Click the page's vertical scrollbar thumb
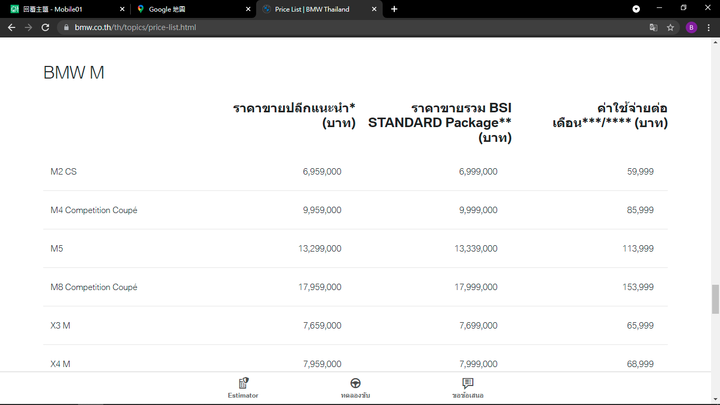Viewport: 720px width, 405px height. tap(715, 299)
